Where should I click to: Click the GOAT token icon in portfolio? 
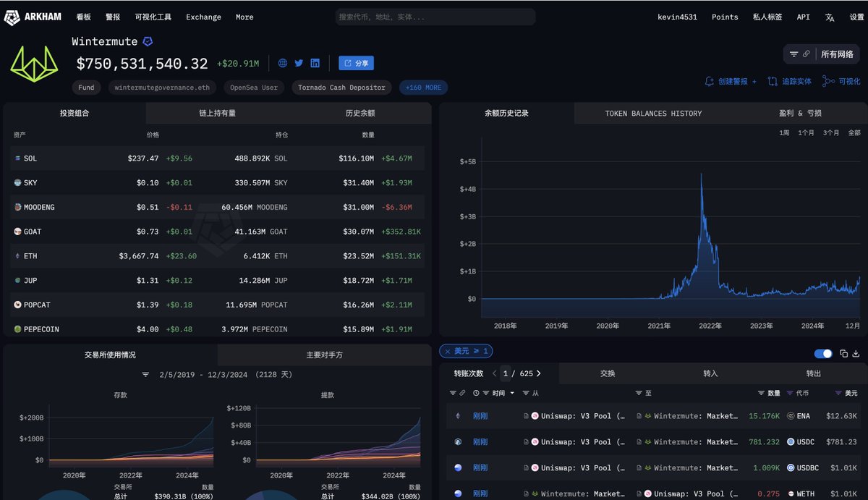tap(18, 232)
